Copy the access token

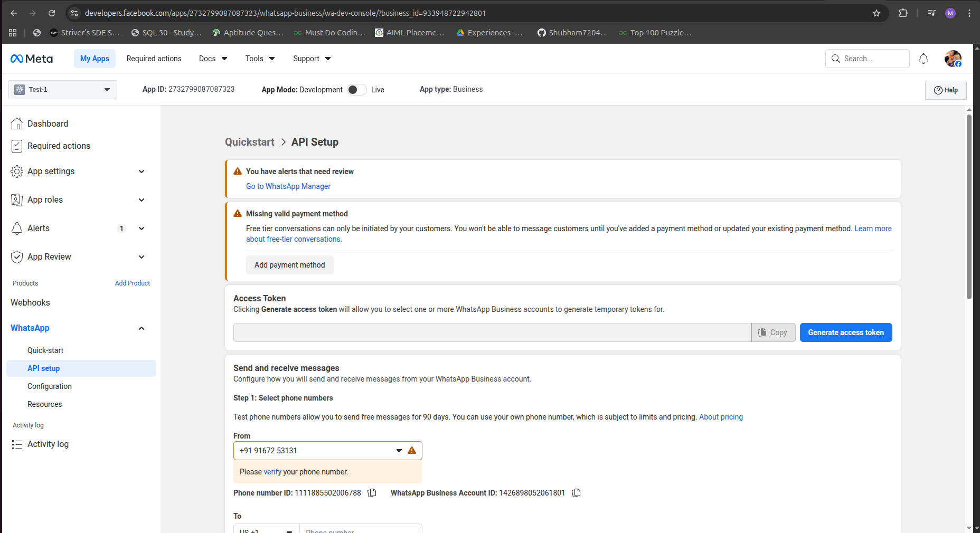(774, 332)
